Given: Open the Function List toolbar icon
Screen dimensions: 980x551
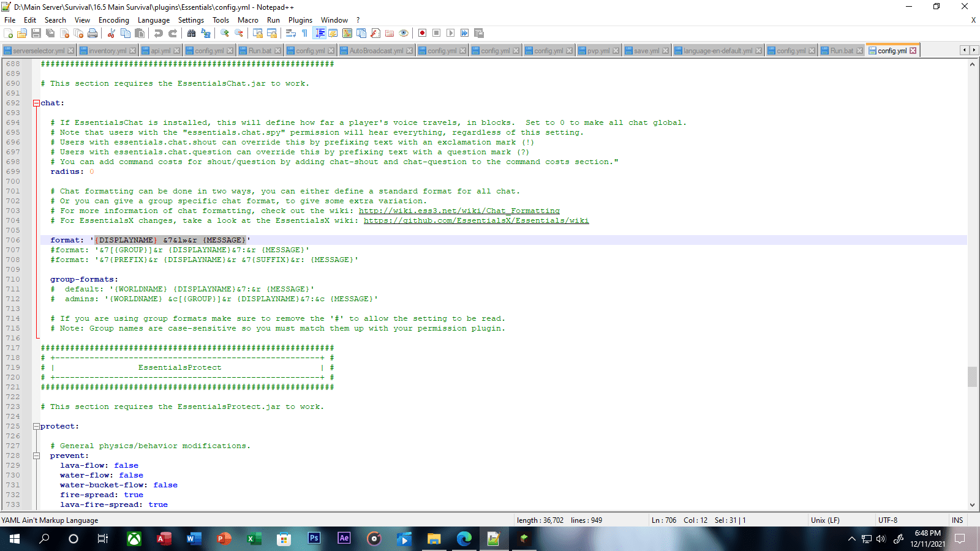Looking at the screenshot, I should [x=375, y=33].
